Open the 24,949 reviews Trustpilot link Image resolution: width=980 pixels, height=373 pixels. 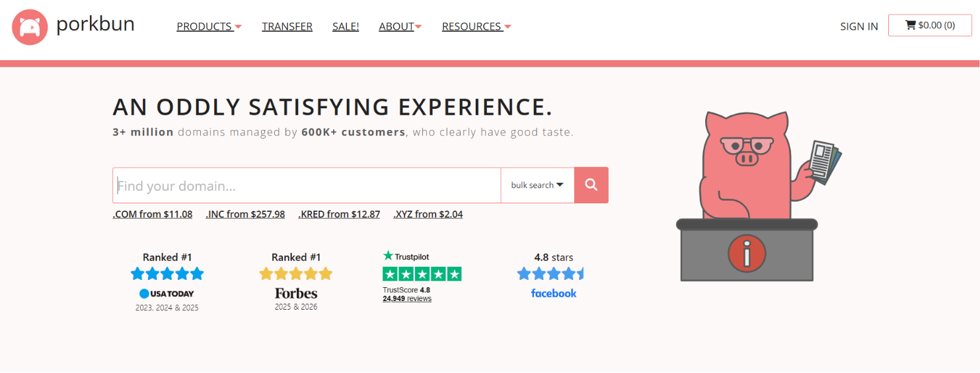coord(407,298)
